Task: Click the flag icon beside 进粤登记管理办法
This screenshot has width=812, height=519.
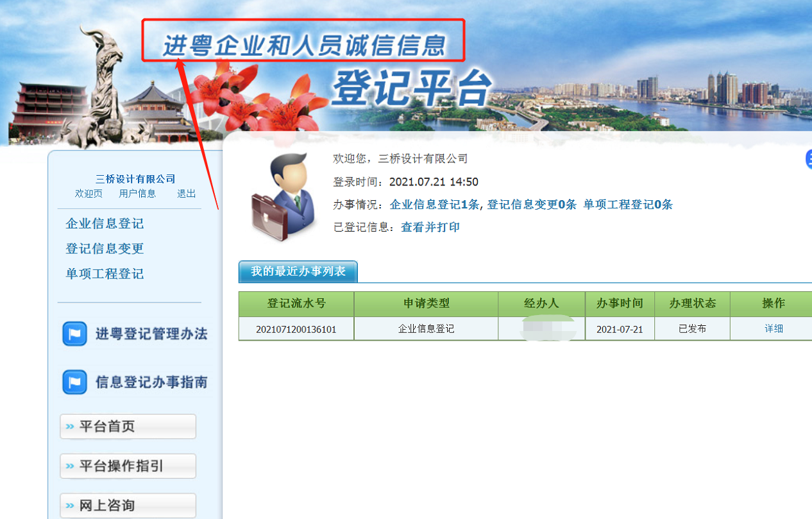Action: [74, 334]
